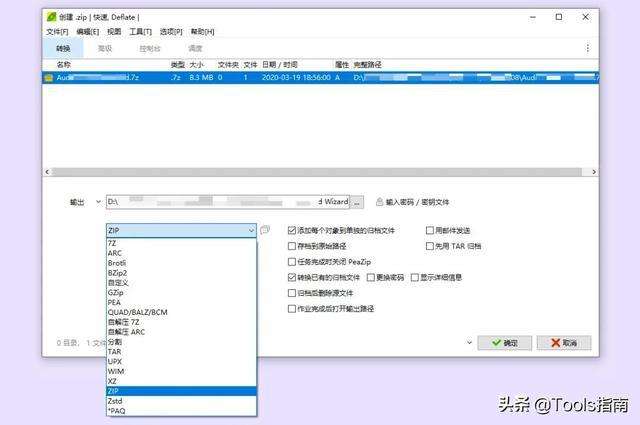Click the scrollbar left arrow

pyautogui.click(x=47, y=172)
